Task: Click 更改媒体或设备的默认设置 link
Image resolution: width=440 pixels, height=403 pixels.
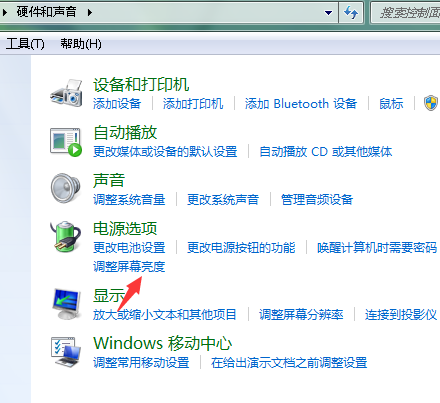Action: (x=165, y=152)
